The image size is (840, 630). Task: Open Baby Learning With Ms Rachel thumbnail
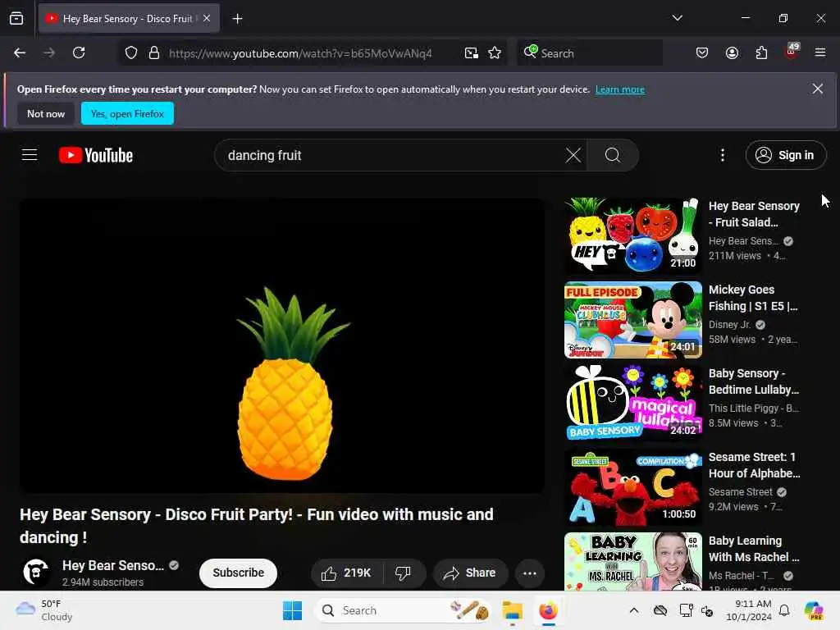coord(633,561)
